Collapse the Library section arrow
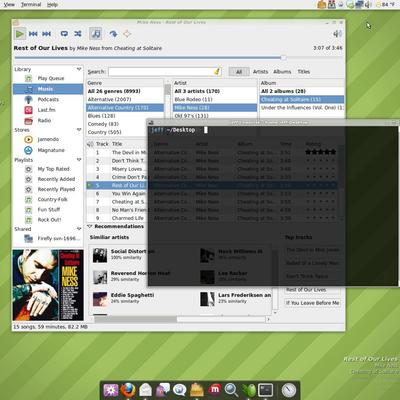Screen dimensions: 400x400 coord(79,69)
